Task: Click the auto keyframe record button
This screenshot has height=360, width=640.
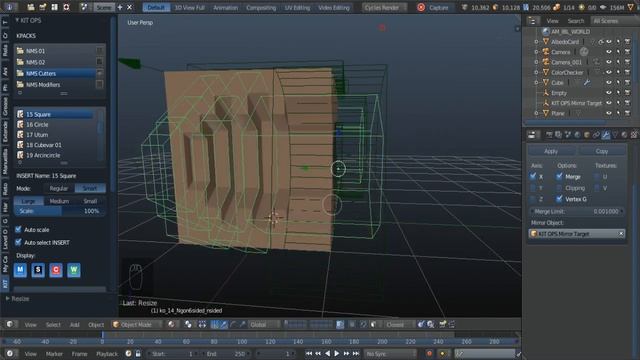Action: click(x=429, y=353)
